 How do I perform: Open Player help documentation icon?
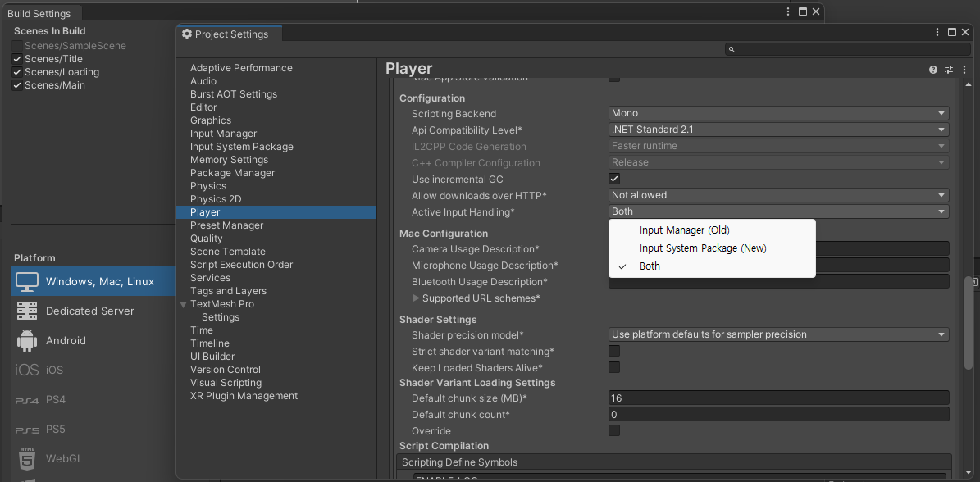(x=933, y=70)
